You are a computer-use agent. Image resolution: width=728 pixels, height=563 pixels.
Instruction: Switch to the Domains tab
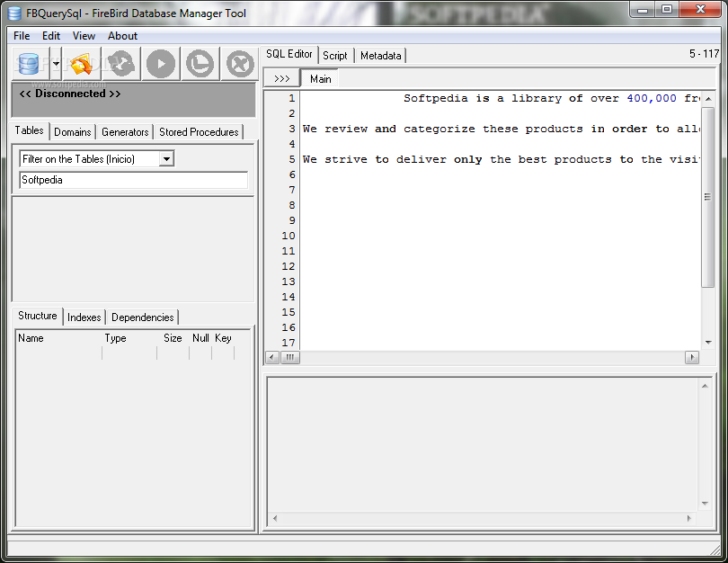(x=73, y=132)
